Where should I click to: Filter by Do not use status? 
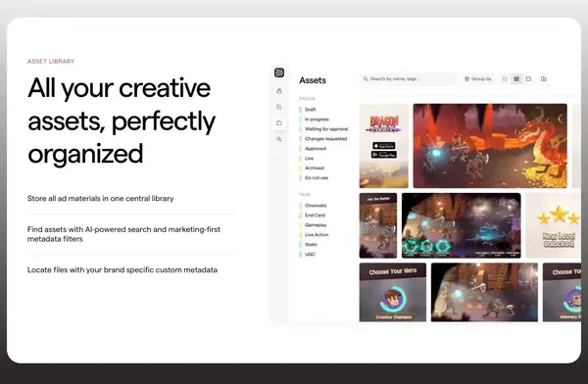point(314,177)
